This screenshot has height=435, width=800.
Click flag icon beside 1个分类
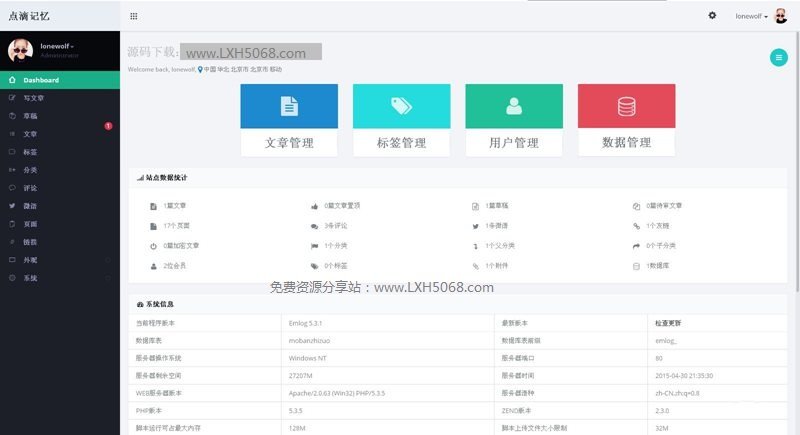(x=314, y=246)
